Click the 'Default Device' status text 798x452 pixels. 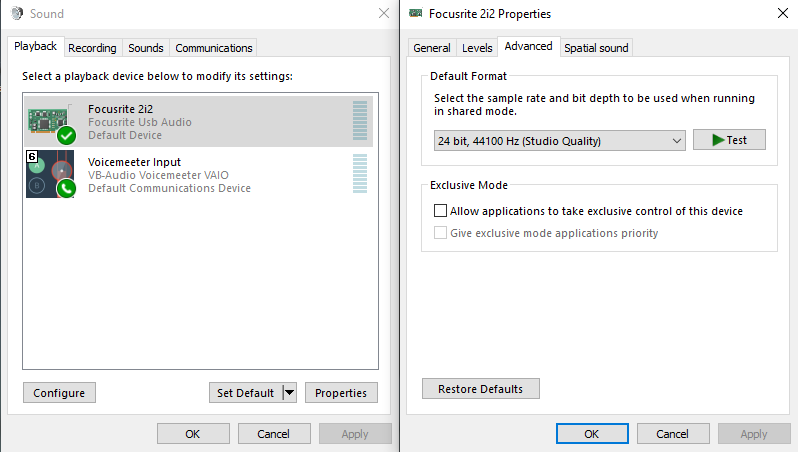click(125, 135)
